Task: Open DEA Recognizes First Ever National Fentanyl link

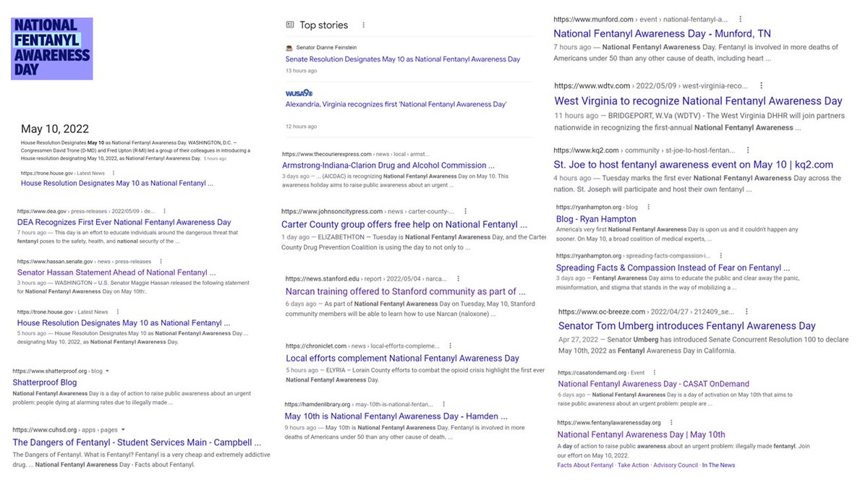Action: tap(124, 223)
